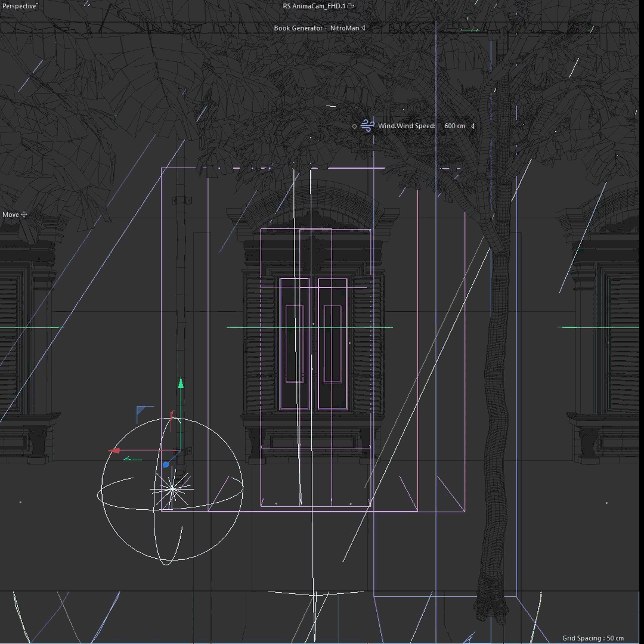Viewport: 644px width, 644px height.
Task: Click the camera link icon beside RS AnimaCam_FHD.1
Action: (351, 6)
